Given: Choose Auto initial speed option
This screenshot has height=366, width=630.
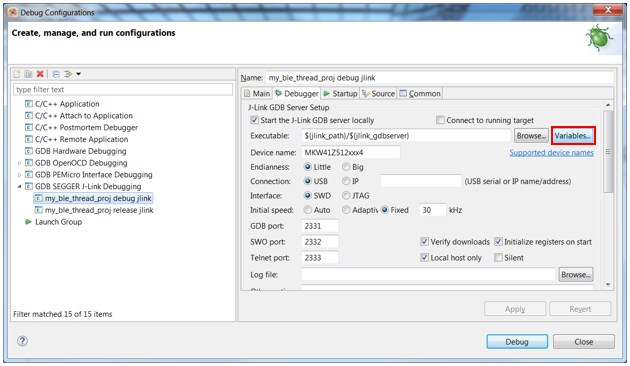Looking at the screenshot, I should pyautogui.click(x=308, y=210).
